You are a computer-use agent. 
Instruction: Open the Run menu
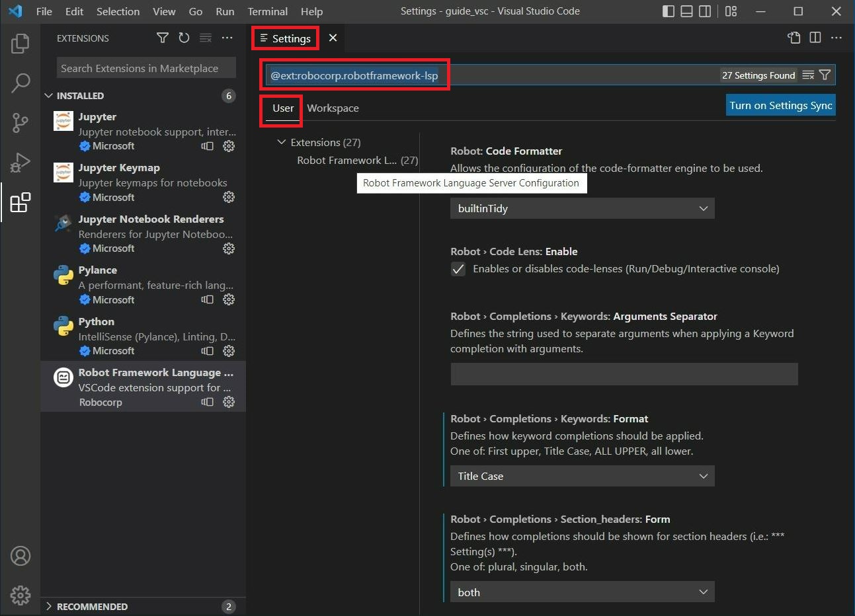(x=225, y=11)
